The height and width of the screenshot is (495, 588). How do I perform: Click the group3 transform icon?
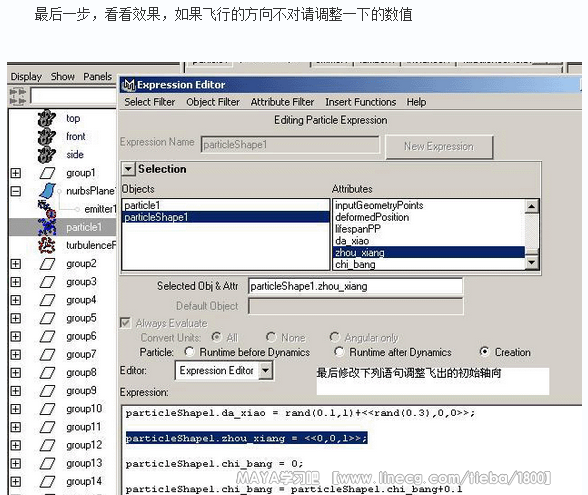(47, 282)
